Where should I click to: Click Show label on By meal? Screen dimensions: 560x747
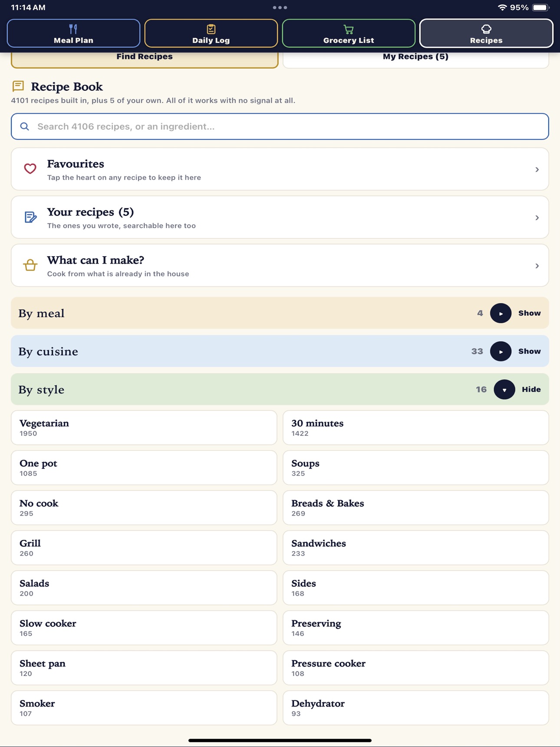pyautogui.click(x=529, y=313)
